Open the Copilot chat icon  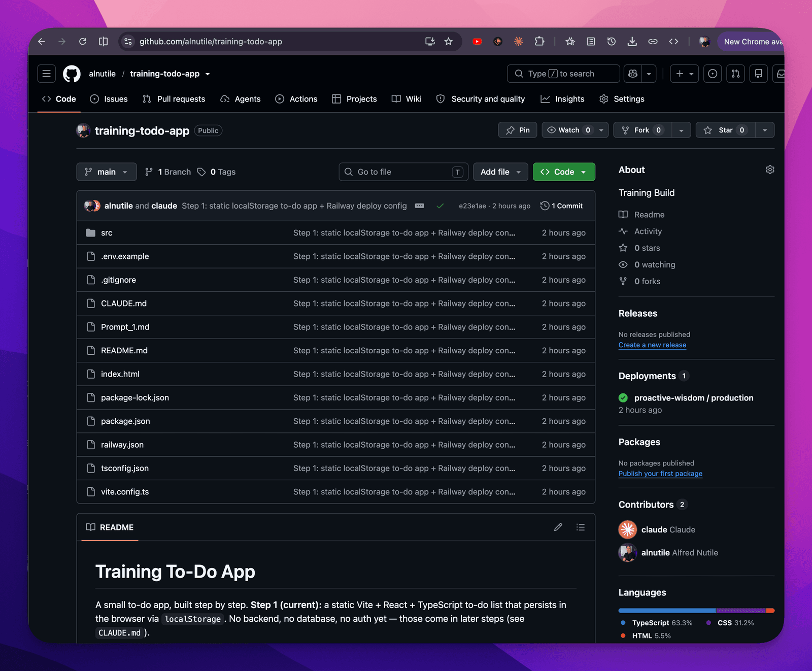[x=633, y=74]
